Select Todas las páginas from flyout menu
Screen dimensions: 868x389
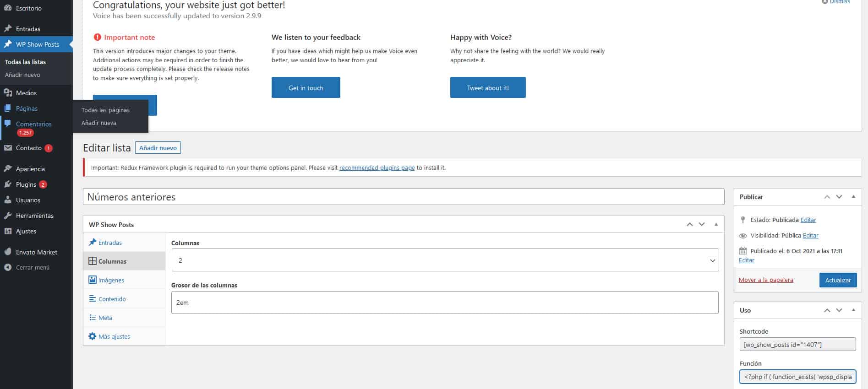tap(105, 110)
